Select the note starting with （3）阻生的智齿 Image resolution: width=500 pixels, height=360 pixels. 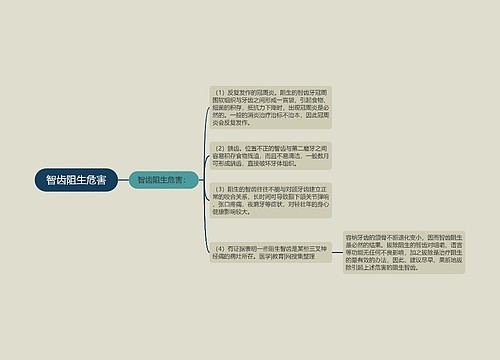(271, 200)
